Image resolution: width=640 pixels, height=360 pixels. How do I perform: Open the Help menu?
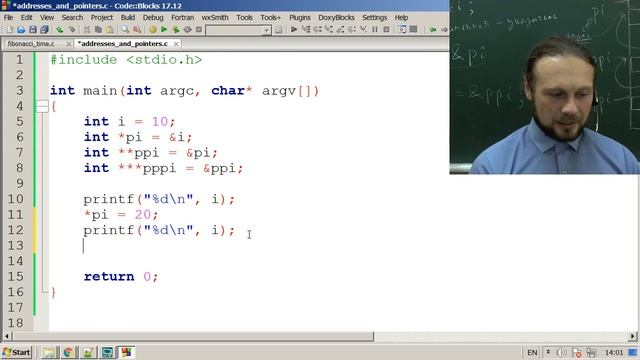[401, 18]
